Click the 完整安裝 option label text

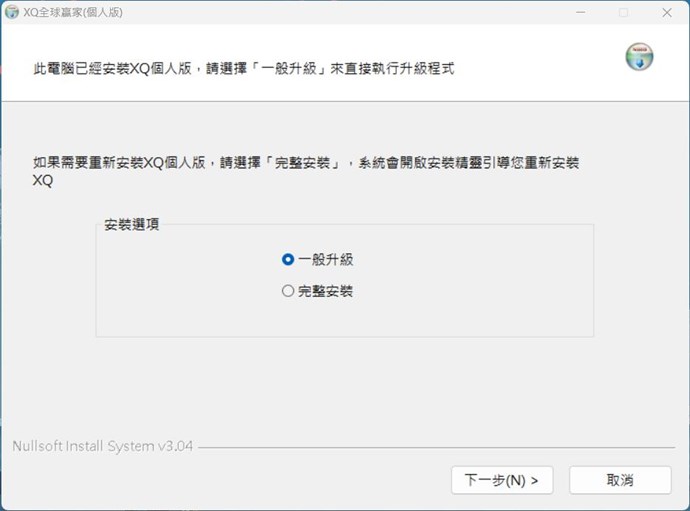(325, 292)
